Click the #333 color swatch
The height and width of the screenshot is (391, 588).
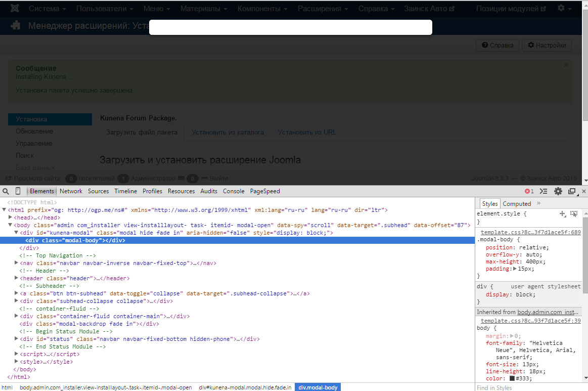click(512, 378)
